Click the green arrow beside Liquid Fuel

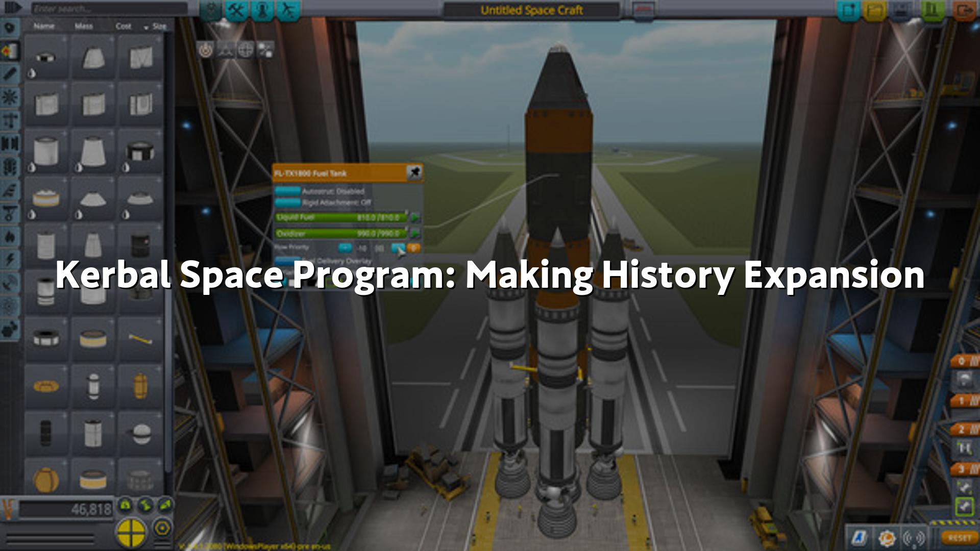[415, 217]
